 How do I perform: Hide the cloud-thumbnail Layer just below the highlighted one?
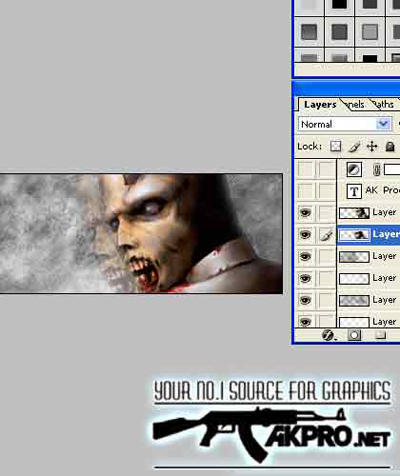point(305,257)
